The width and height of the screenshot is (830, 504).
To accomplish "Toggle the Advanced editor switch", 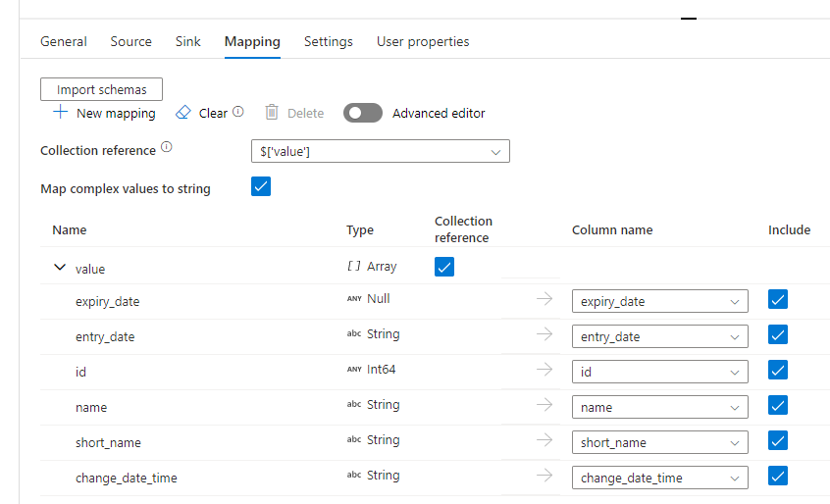I will 362,113.
